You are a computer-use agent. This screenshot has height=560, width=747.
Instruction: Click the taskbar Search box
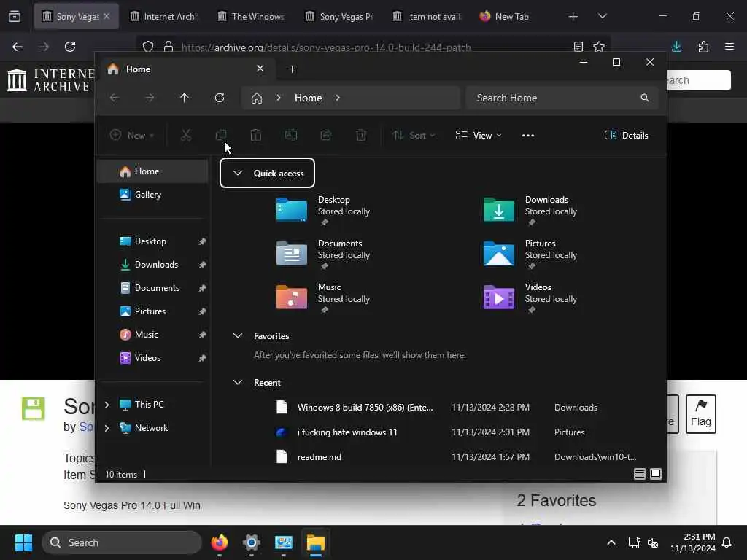(122, 542)
